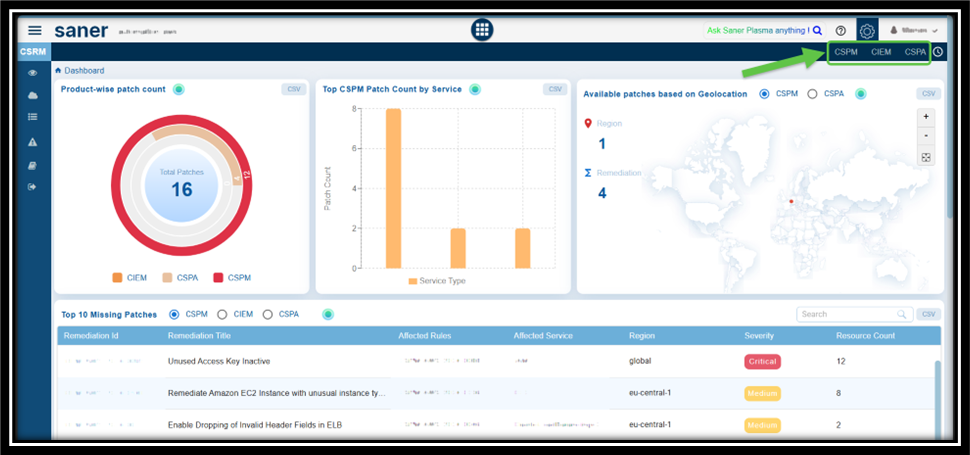Sort by Region column header
The height and width of the screenshot is (455, 970).
642,336
